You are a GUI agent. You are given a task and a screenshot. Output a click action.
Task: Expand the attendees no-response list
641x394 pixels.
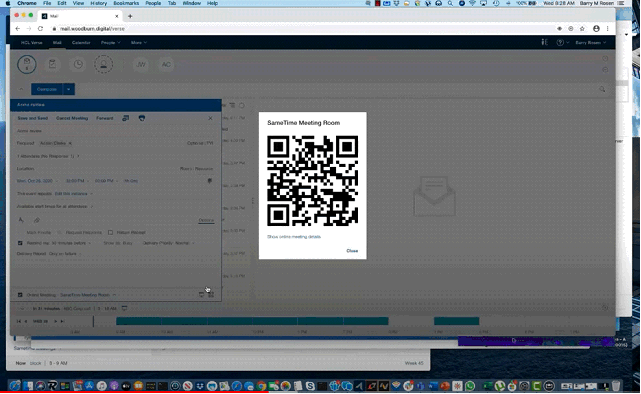78,156
